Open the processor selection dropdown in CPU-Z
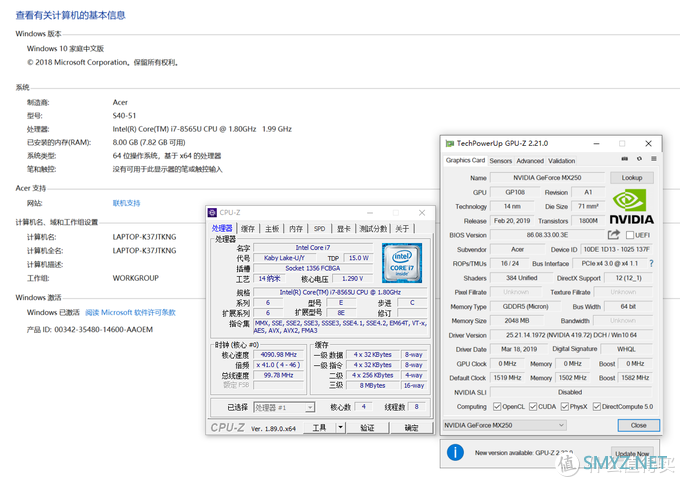 tap(284, 408)
